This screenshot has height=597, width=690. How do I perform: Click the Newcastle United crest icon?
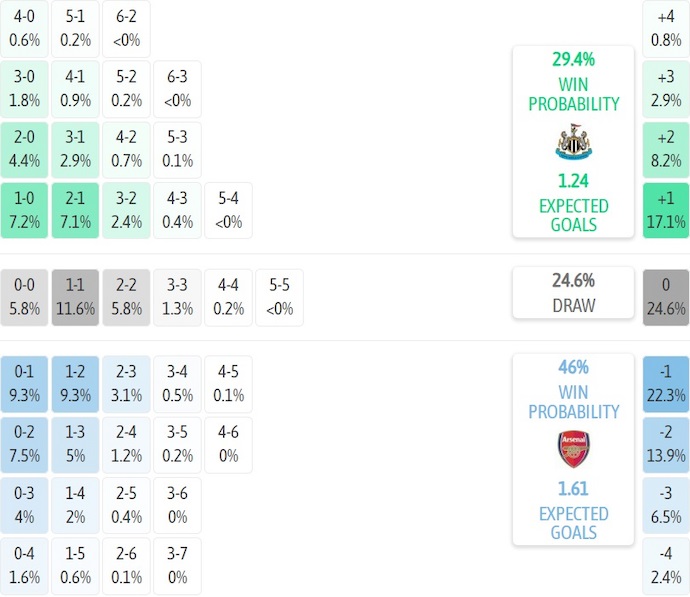coord(573,143)
